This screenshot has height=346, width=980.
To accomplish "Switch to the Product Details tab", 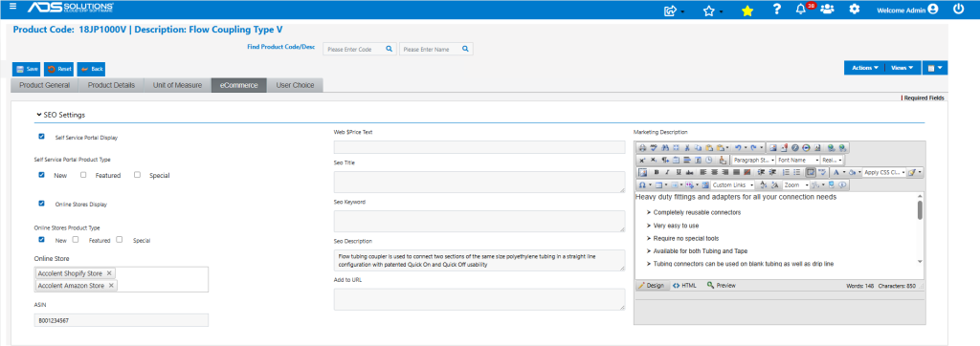I will click(111, 86).
